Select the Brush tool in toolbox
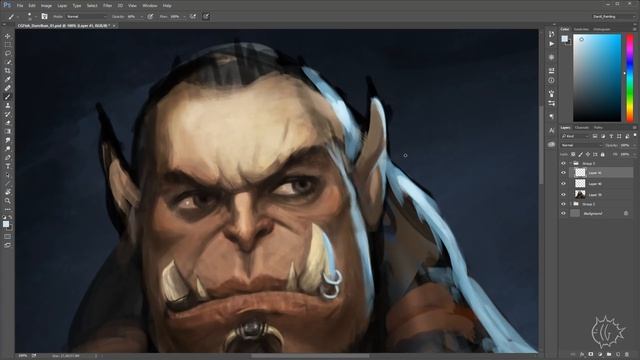640x360 pixels. [8, 97]
